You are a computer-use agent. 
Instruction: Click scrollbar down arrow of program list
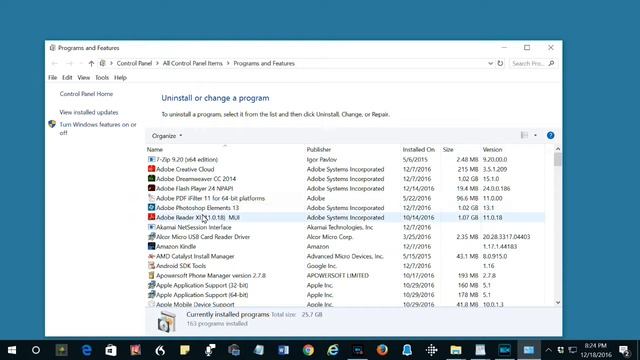pos(558,302)
